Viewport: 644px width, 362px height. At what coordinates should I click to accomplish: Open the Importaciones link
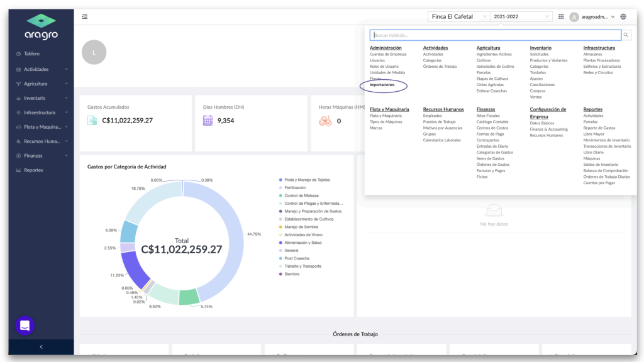click(x=382, y=85)
